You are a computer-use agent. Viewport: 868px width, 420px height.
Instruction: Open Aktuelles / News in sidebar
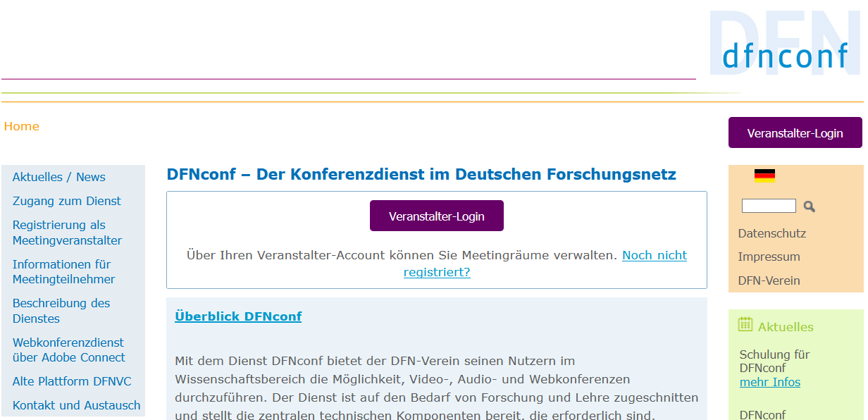59,177
